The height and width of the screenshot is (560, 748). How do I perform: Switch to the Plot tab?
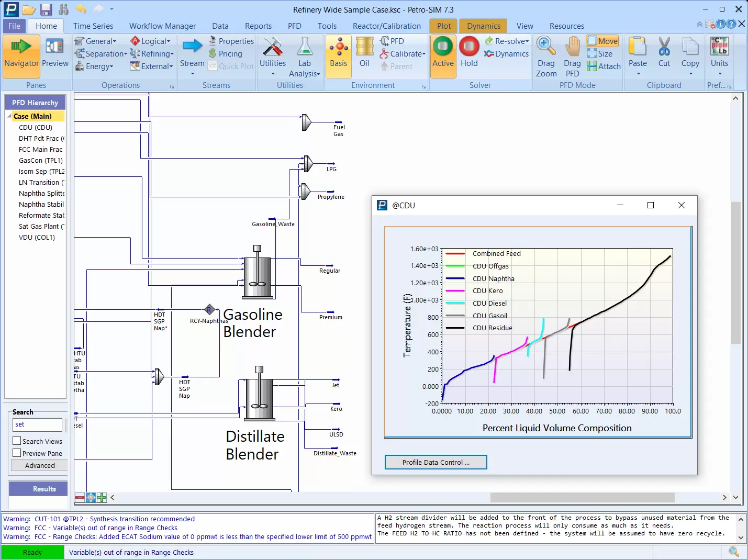tap(444, 26)
